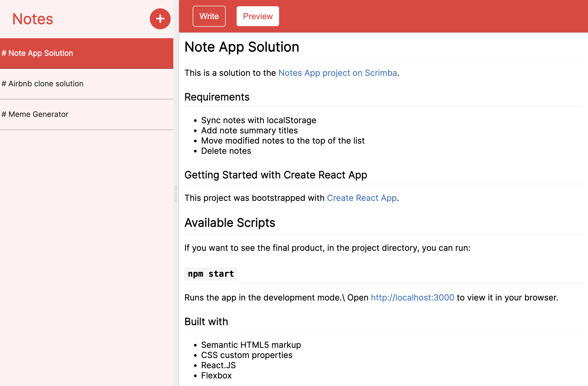The image size is (588, 386).
Task: Click the Notes sidebar title
Action: pyautogui.click(x=33, y=19)
